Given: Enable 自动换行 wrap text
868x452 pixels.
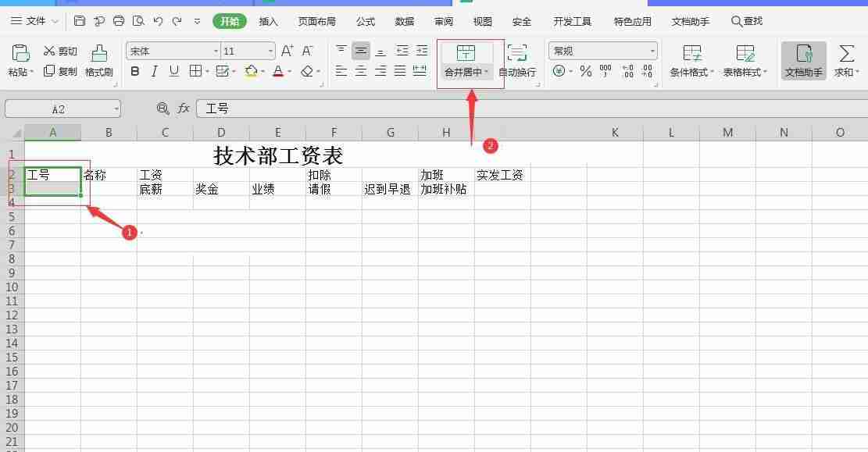Looking at the screenshot, I should (x=517, y=60).
